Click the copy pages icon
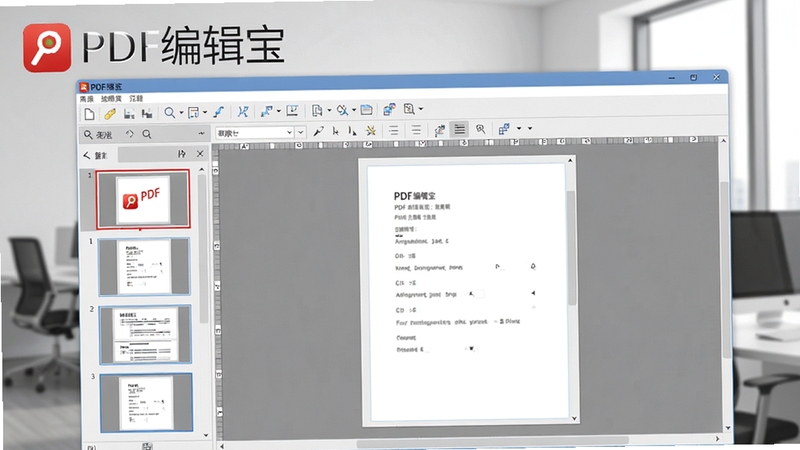Image resolution: width=800 pixels, height=450 pixels. pyautogui.click(x=317, y=110)
